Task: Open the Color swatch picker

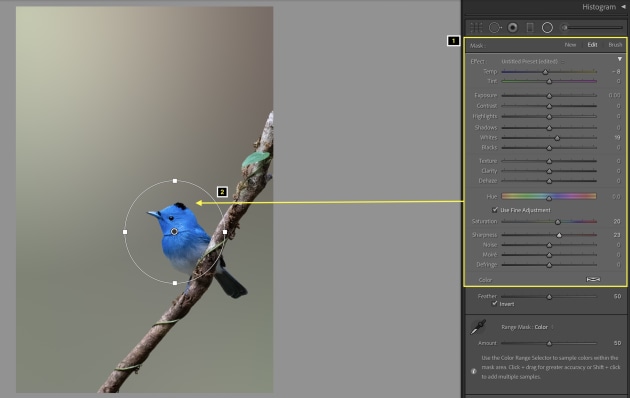Action: [593, 280]
